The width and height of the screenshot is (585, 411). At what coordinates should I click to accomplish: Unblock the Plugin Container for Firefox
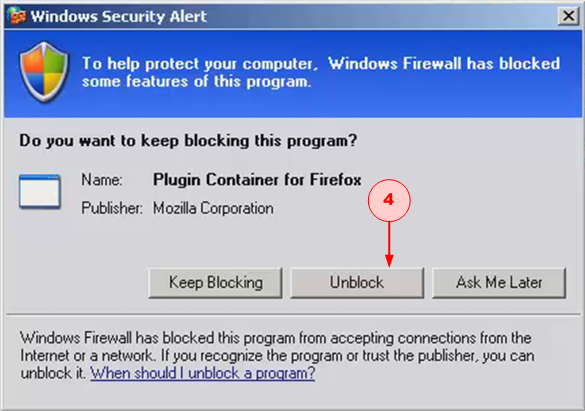tap(357, 283)
